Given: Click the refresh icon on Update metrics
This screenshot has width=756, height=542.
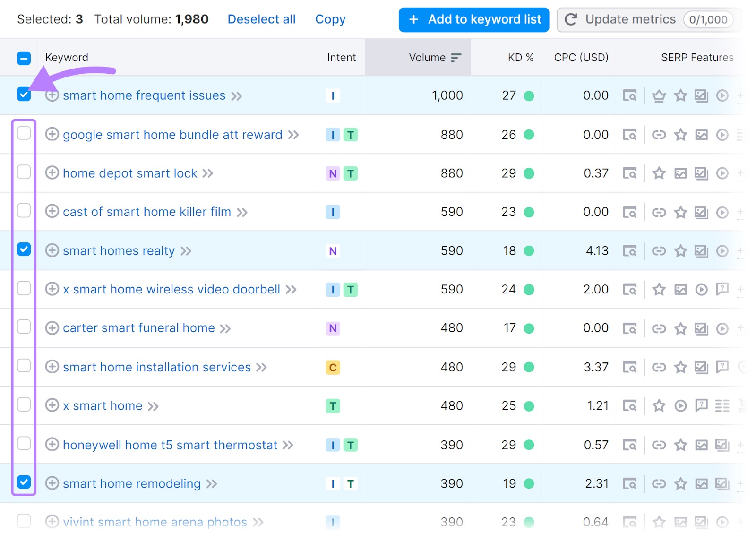Looking at the screenshot, I should pos(571,19).
